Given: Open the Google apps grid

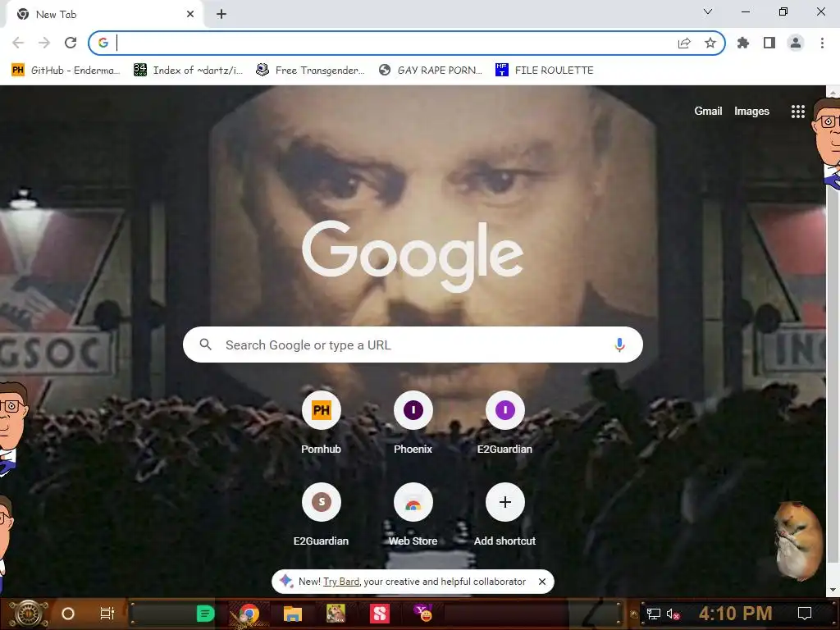Looking at the screenshot, I should click(797, 112).
